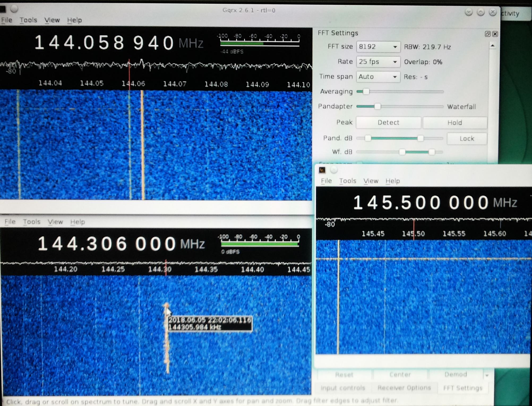
Task: Click the Reset button
Action: tap(344, 375)
